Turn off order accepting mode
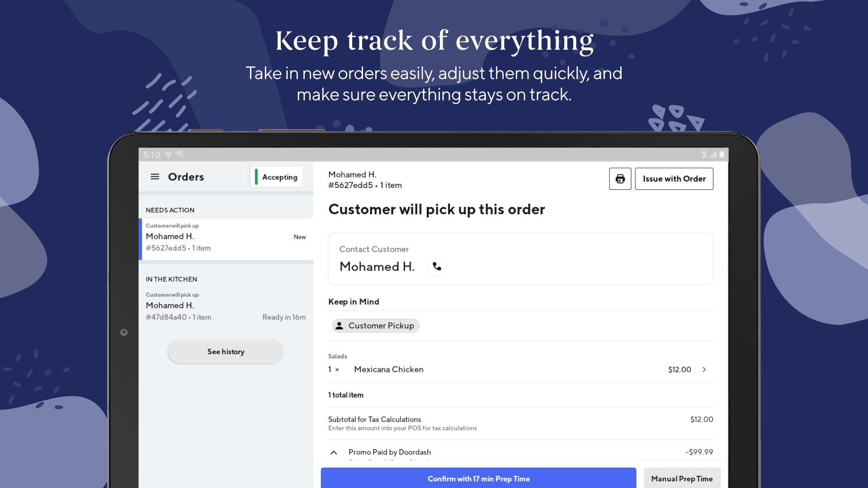Screen dimensions: 868x488 tap(276, 177)
